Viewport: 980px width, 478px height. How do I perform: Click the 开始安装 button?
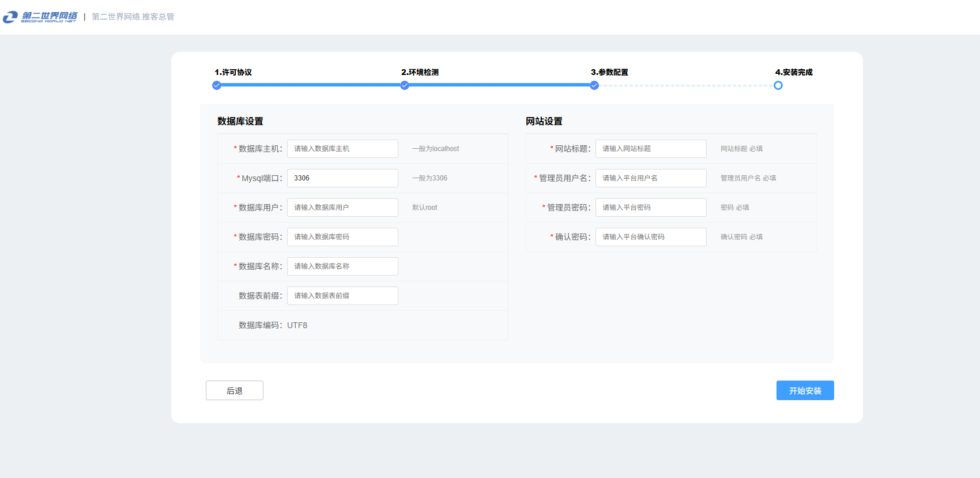tap(805, 390)
